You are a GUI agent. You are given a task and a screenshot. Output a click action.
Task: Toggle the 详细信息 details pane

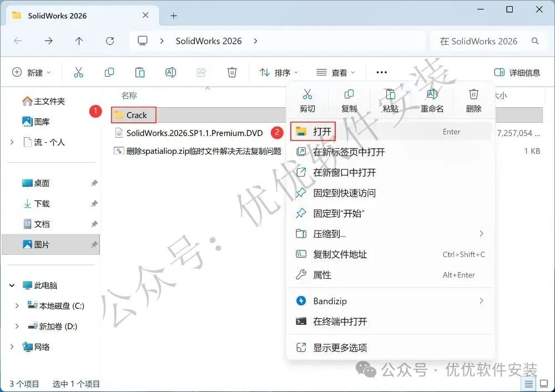tap(517, 73)
